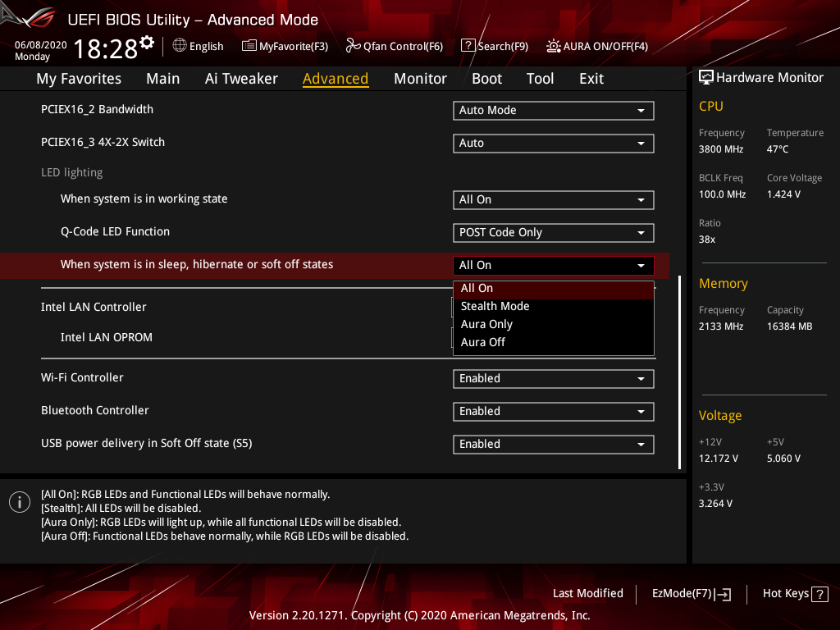Open the Tool tab
The width and height of the screenshot is (840, 630).
click(540, 79)
